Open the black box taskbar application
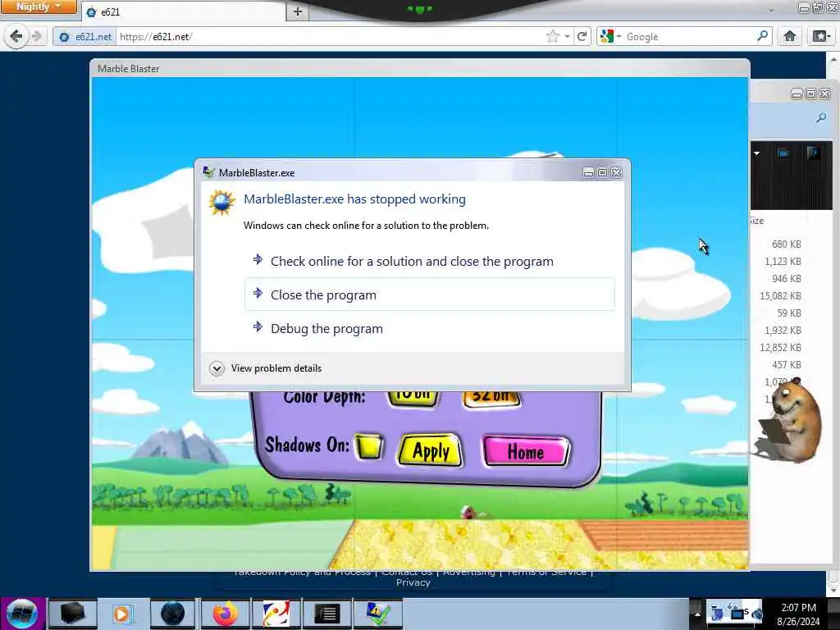This screenshot has height=630, width=840. coord(72,614)
